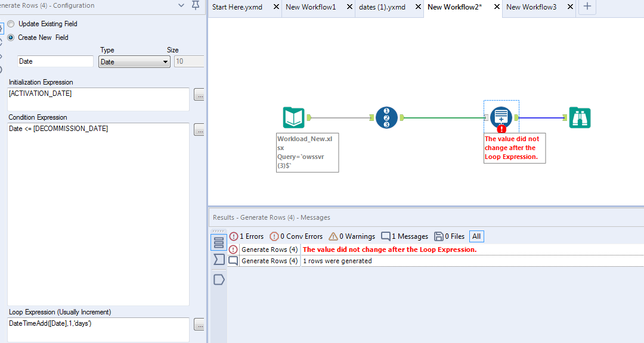Open expression editor for Loop Expression
Image resolution: width=644 pixels, height=343 pixels.
point(199,325)
